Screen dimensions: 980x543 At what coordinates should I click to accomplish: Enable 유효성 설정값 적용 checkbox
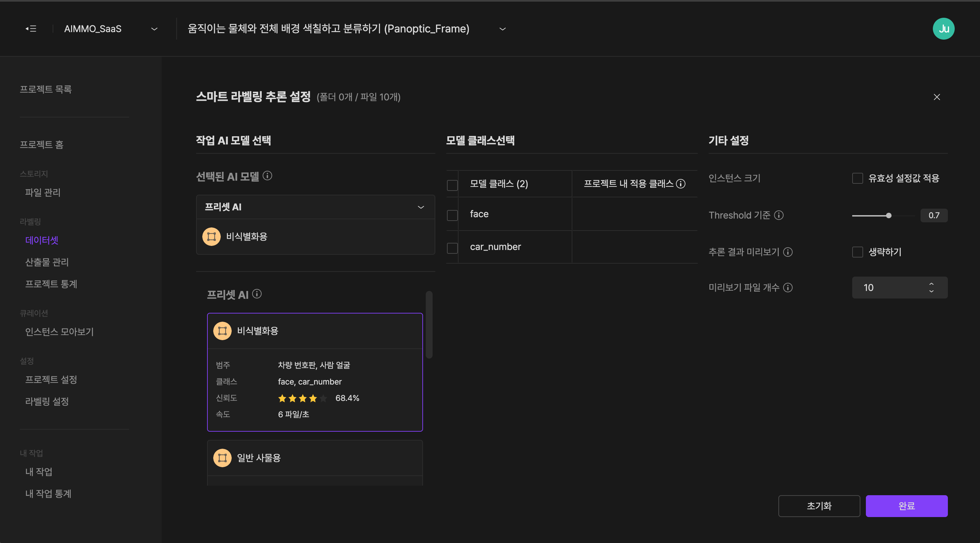coord(858,178)
